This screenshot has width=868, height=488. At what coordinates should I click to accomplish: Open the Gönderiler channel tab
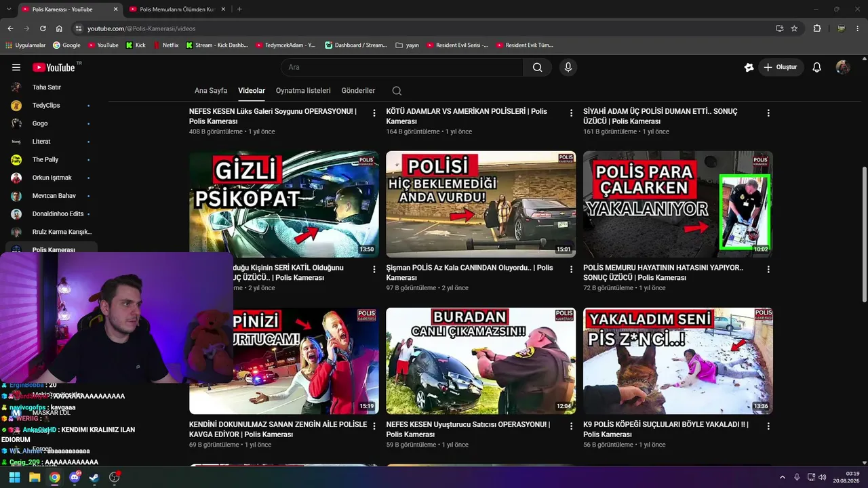[x=358, y=91]
